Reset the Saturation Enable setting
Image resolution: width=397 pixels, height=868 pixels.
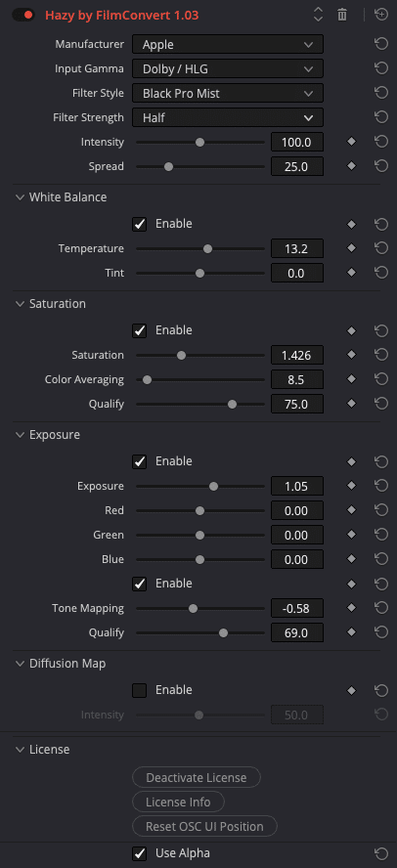click(x=381, y=330)
